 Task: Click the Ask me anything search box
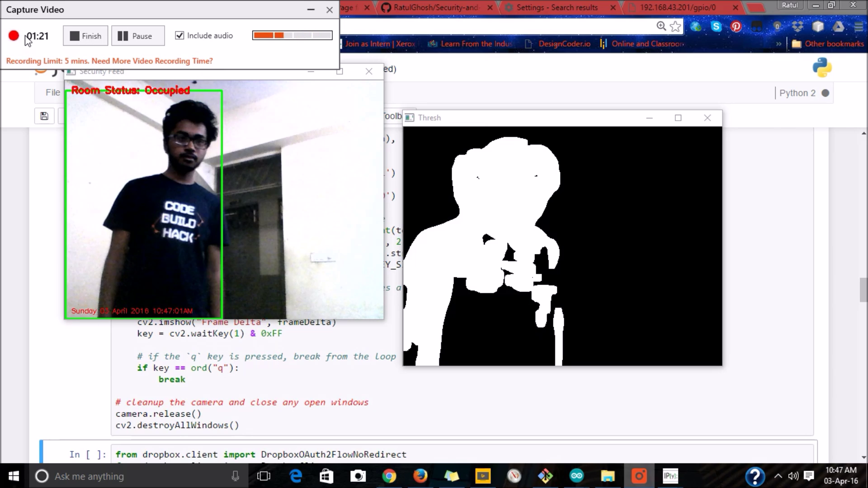[136, 476]
